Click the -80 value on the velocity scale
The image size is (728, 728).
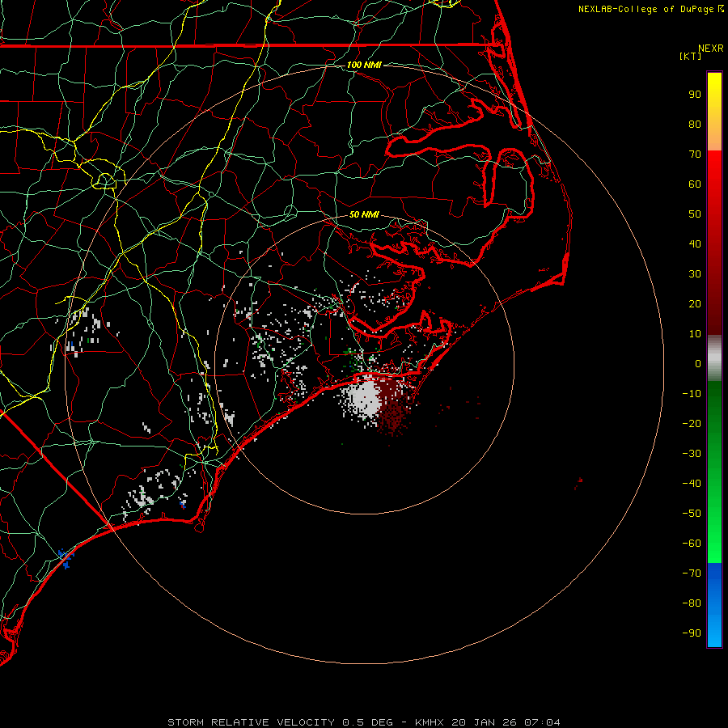pos(692,603)
